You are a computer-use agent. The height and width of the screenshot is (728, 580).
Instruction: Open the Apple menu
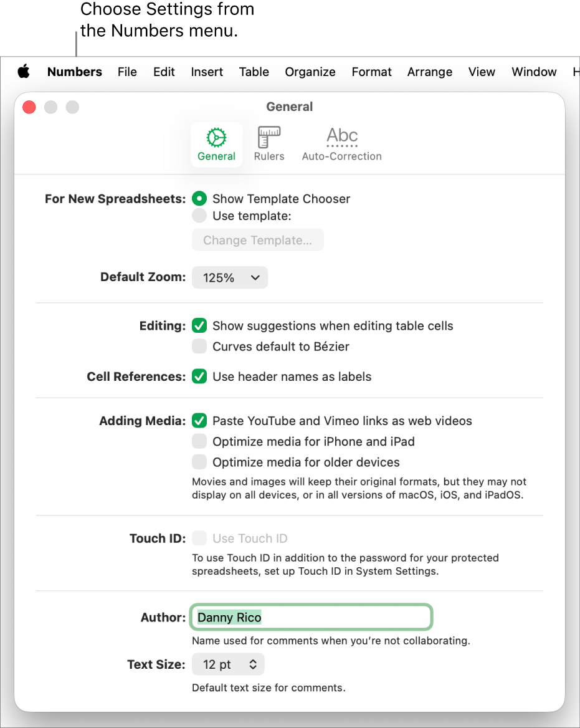coord(24,72)
